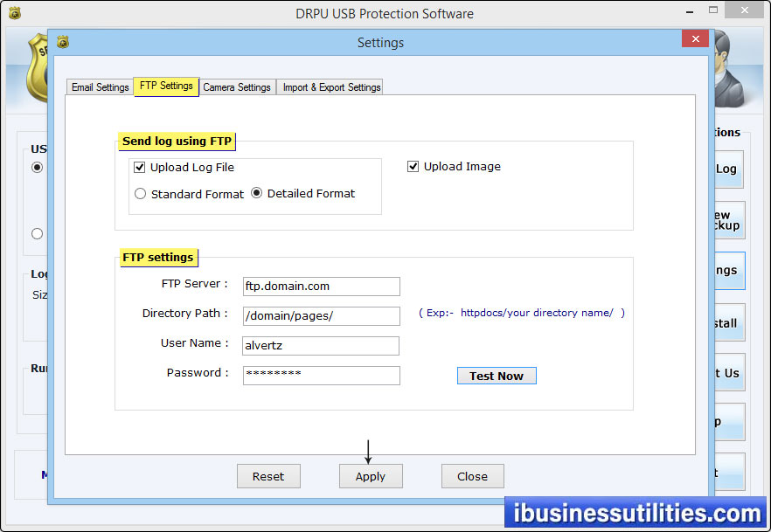Image resolution: width=771 pixels, height=532 pixels.
Task: Click the User Name field
Action: tap(321, 346)
